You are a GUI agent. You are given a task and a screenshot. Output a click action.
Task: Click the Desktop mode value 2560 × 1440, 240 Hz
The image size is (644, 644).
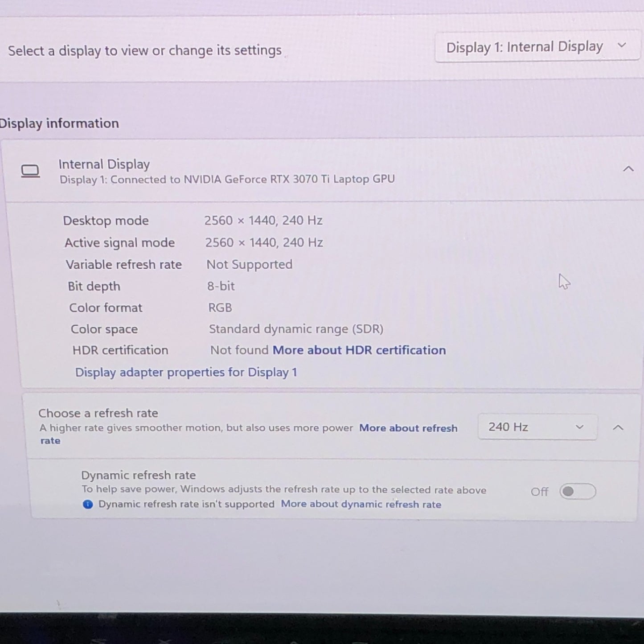pos(263,221)
